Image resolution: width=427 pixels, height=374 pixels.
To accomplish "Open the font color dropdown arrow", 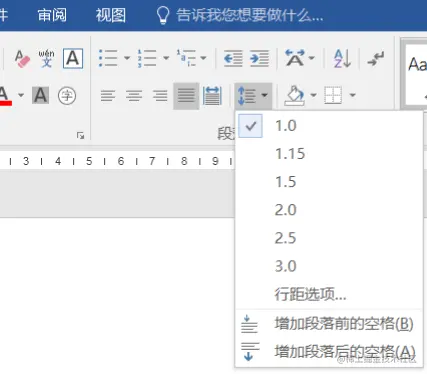I will [21, 96].
